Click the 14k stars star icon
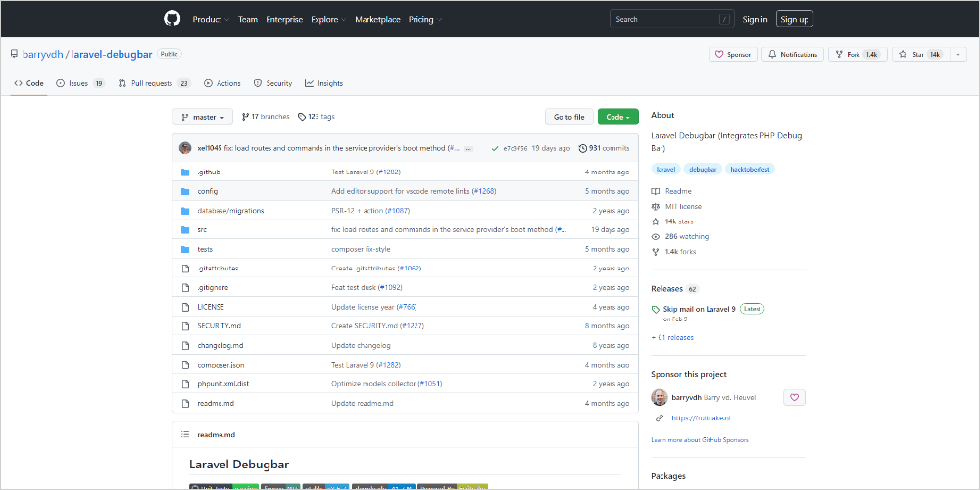980x490 pixels. [655, 221]
